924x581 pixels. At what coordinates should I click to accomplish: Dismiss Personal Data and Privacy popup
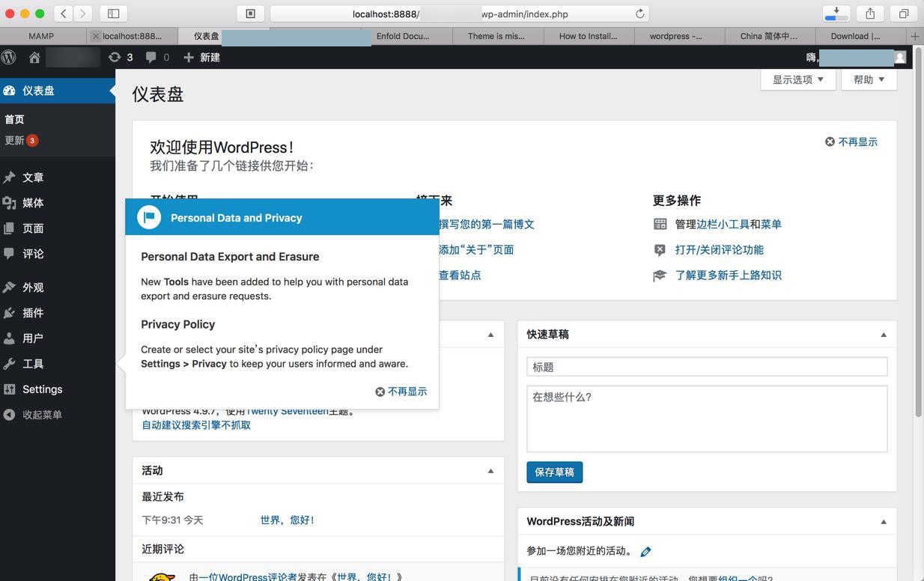[x=401, y=392]
